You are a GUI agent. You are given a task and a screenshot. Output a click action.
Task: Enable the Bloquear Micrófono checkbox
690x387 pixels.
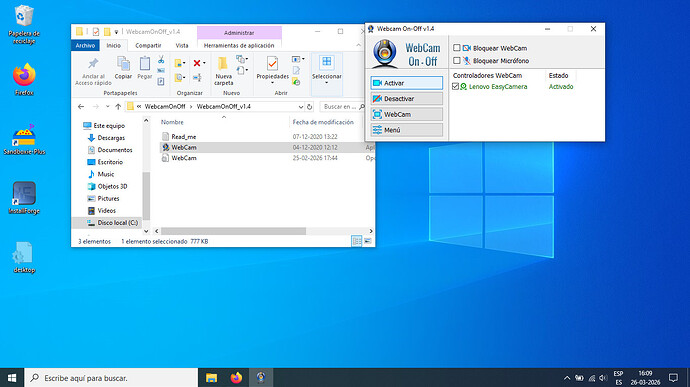point(457,60)
